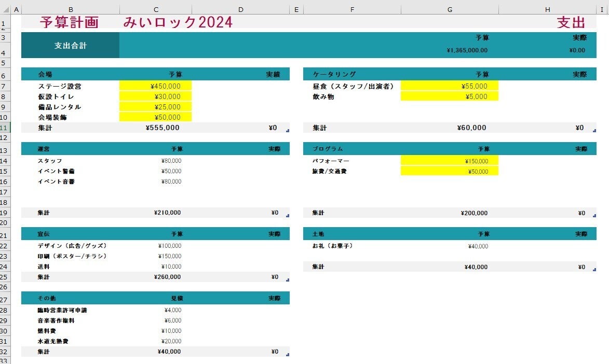Click the ケータリング table resize handle corner
This screenshot has height=364, width=609.
click(x=594, y=131)
